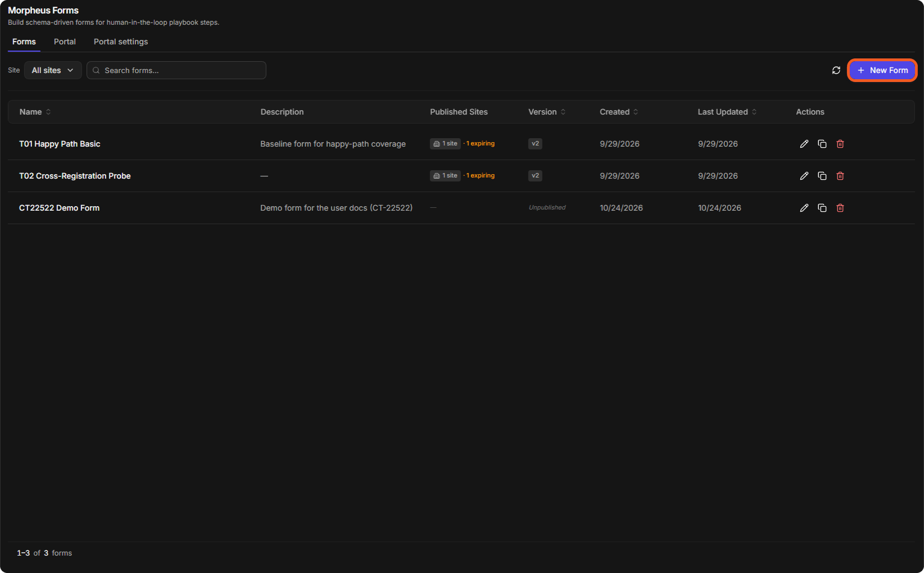Focus the Search forms field
The image size is (924, 573).
pos(176,70)
